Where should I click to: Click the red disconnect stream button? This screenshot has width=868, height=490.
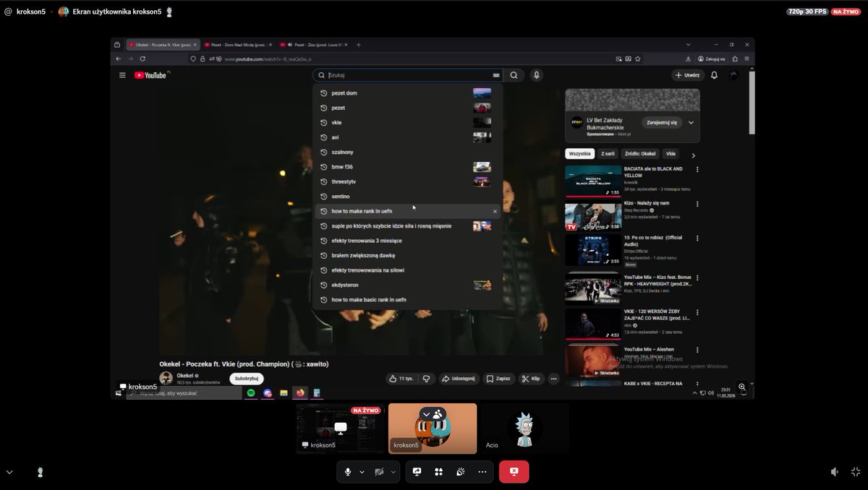(514, 472)
